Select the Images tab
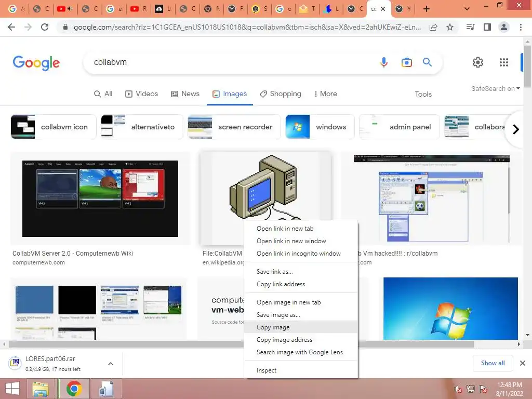This screenshot has height=399, width=532. click(x=230, y=94)
